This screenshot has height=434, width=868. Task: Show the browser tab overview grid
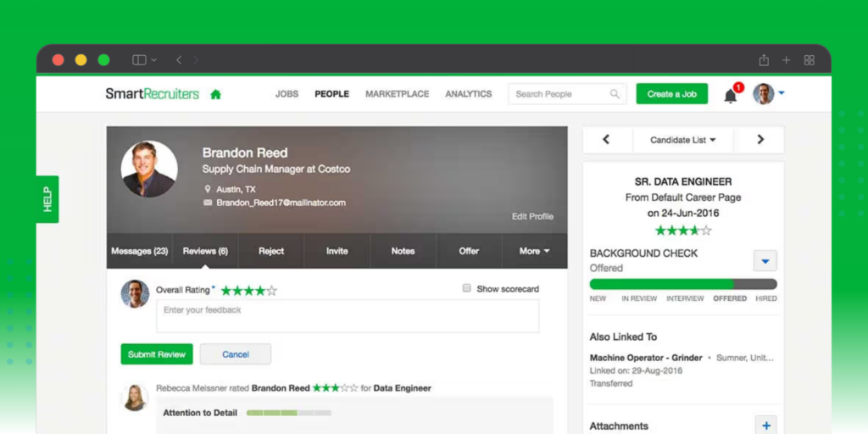click(810, 60)
